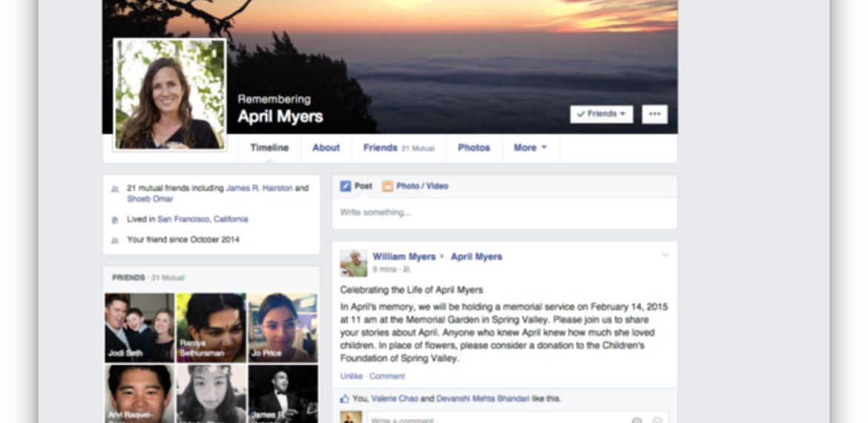Click William Myers' post avatar

pyautogui.click(x=354, y=263)
